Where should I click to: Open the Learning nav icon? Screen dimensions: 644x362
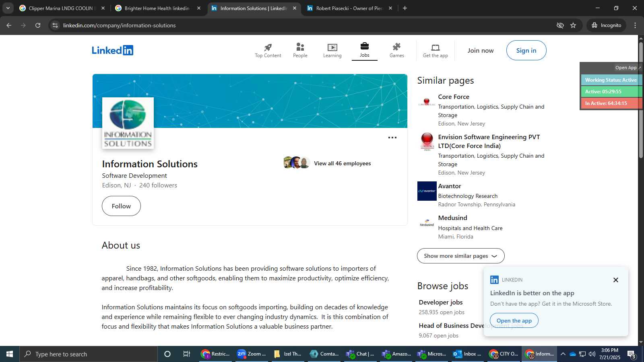[332, 47]
